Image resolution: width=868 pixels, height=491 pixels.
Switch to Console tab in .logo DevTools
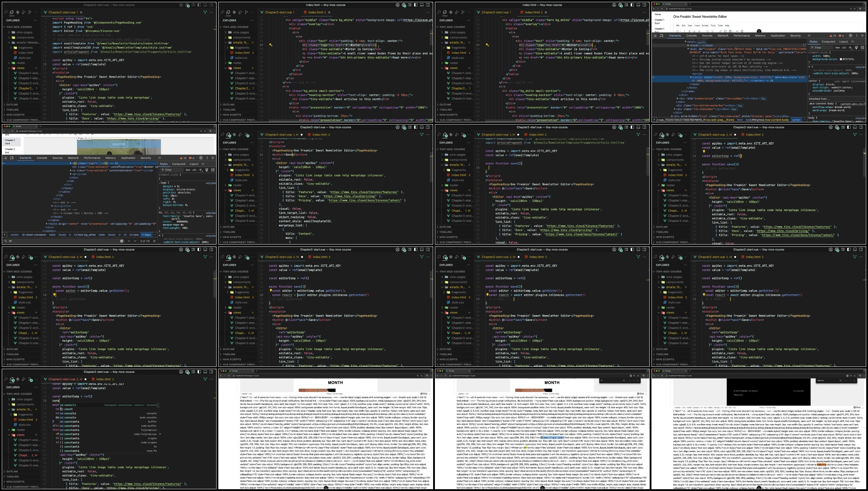coord(42,158)
